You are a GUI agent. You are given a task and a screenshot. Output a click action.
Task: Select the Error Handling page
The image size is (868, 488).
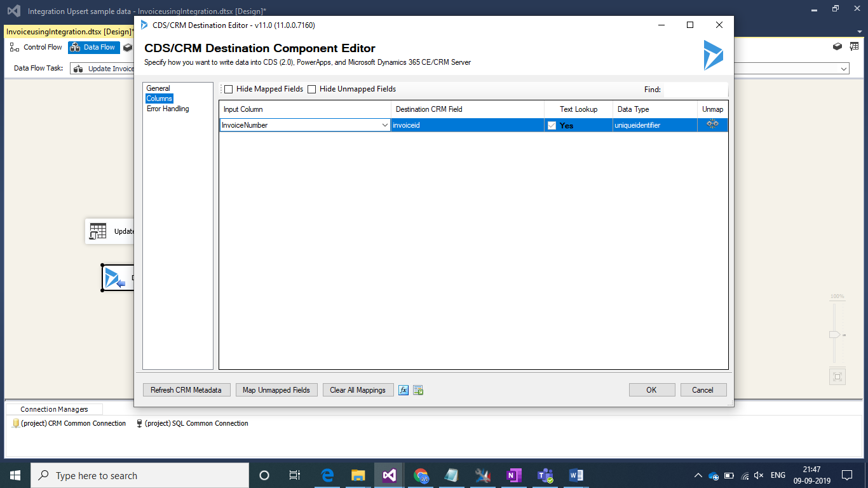pos(168,109)
